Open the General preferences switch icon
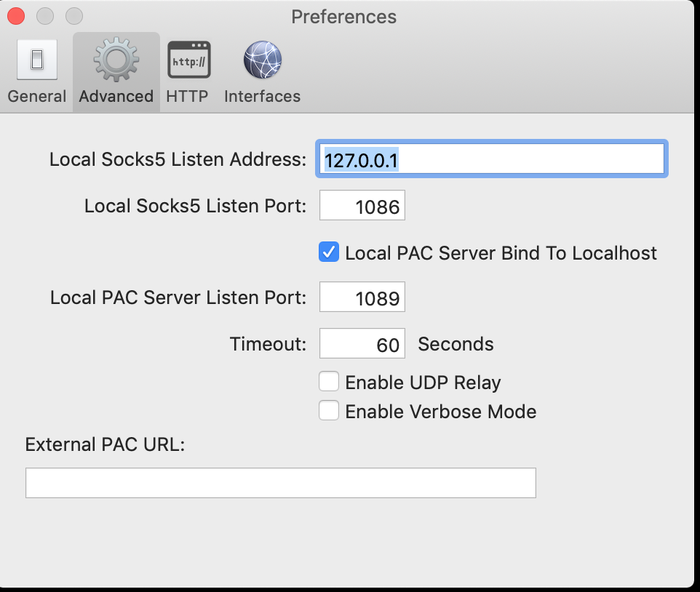Viewport: 700px width, 592px height. [x=36, y=60]
